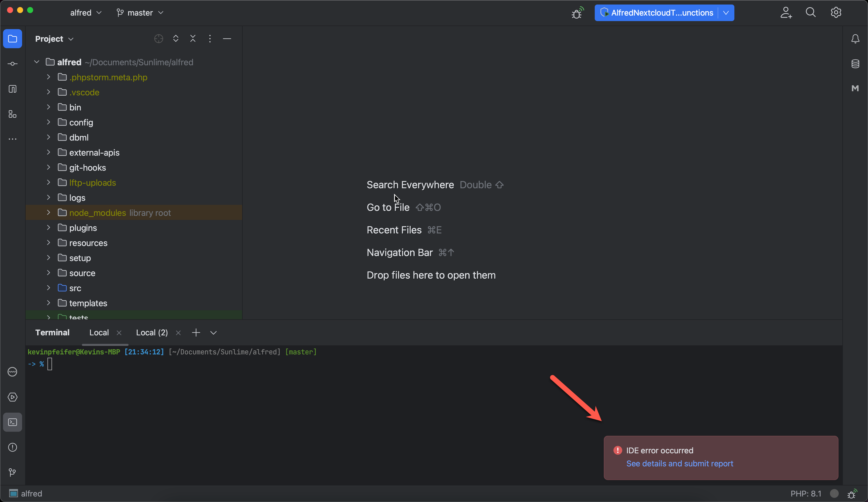Switch to the Local (2) terminal tab
This screenshot has width=868, height=502.
pos(151,332)
